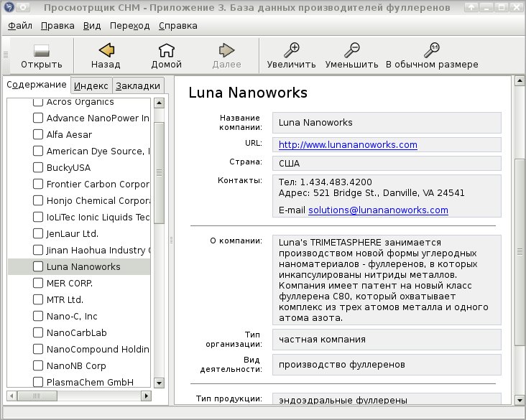Screen dimensions: 526x420
Task: Click the производство фуллеренов field value
Action: tap(342, 365)
